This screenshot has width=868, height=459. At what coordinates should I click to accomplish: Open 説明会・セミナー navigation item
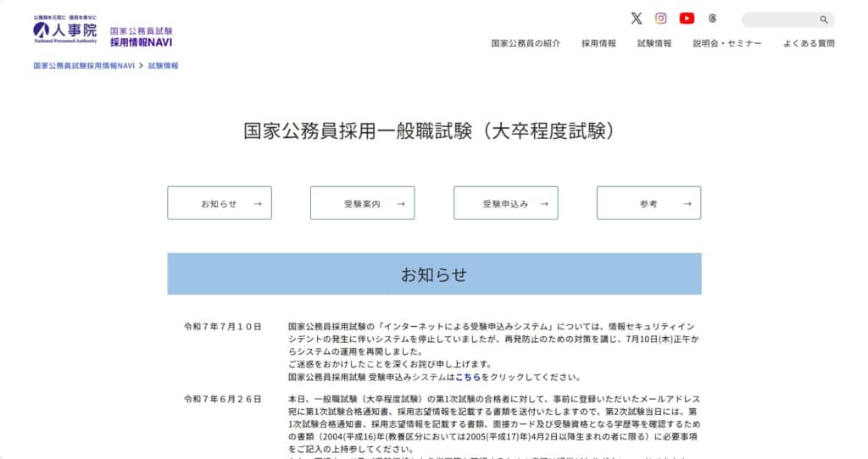point(727,43)
